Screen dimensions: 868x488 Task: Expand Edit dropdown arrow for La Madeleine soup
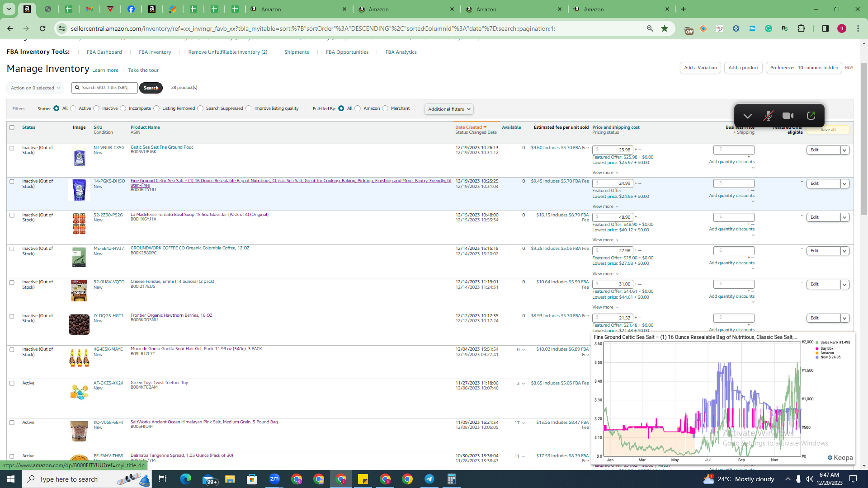845,217
